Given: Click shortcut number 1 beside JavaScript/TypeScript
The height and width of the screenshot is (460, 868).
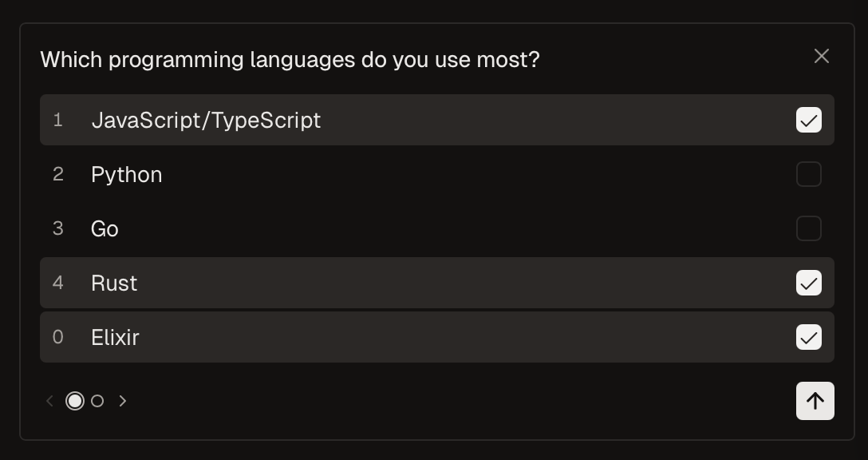Looking at the screenshot, I should [57, 120].
